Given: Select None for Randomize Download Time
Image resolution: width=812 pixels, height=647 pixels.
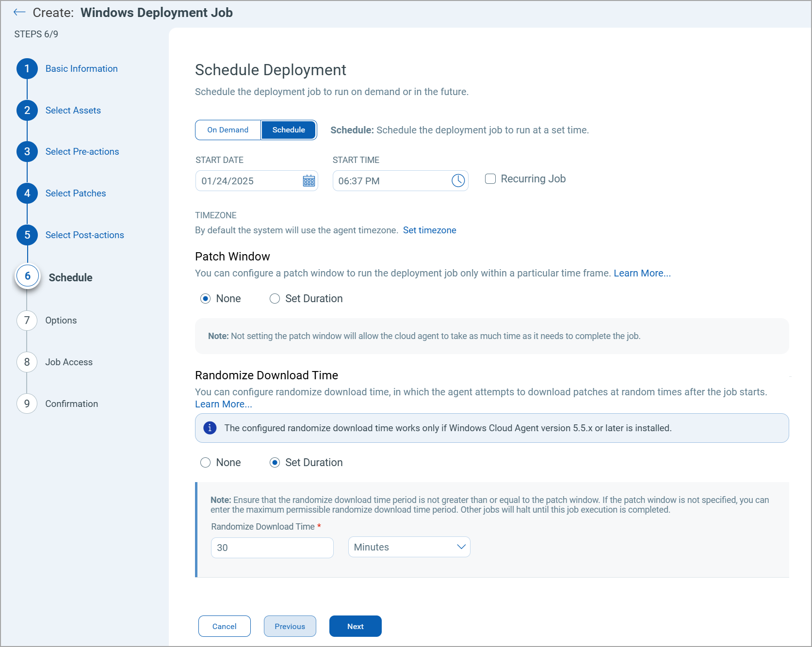Looking at the screenshot, I should [205, 462].
